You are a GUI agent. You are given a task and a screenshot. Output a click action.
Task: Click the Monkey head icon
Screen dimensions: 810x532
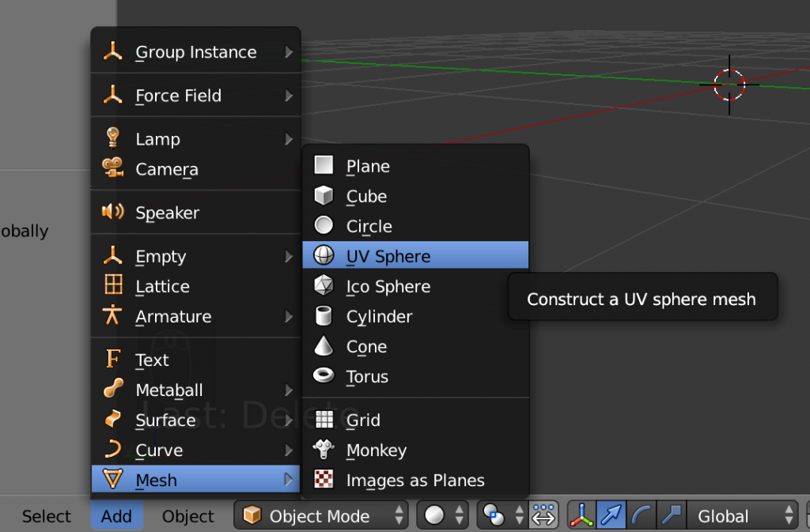pos(324,450)
